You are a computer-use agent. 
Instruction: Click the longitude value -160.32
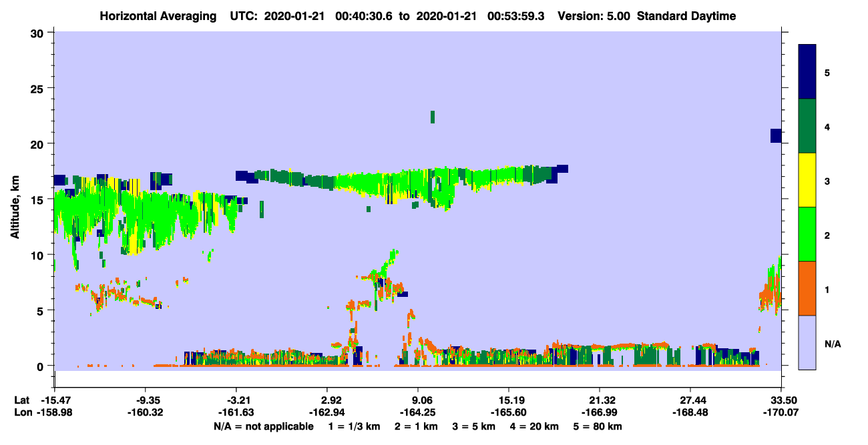coord(146,412)
